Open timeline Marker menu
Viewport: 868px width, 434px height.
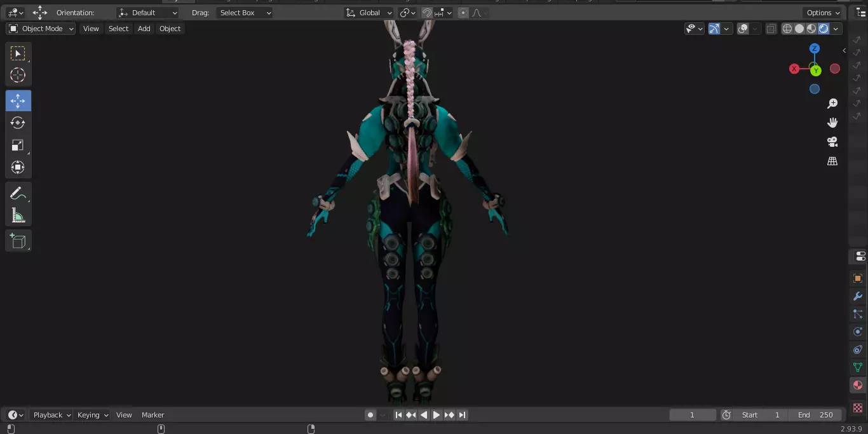point(153,415)
